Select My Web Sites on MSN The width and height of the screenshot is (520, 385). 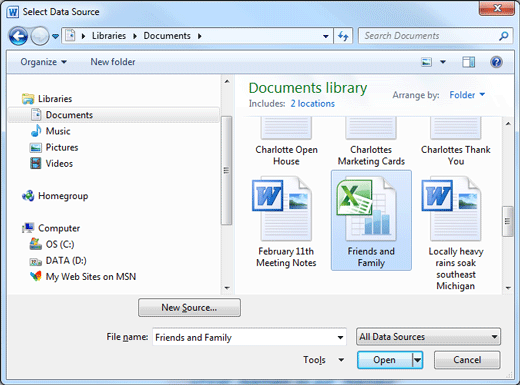[x=83, y=276]
